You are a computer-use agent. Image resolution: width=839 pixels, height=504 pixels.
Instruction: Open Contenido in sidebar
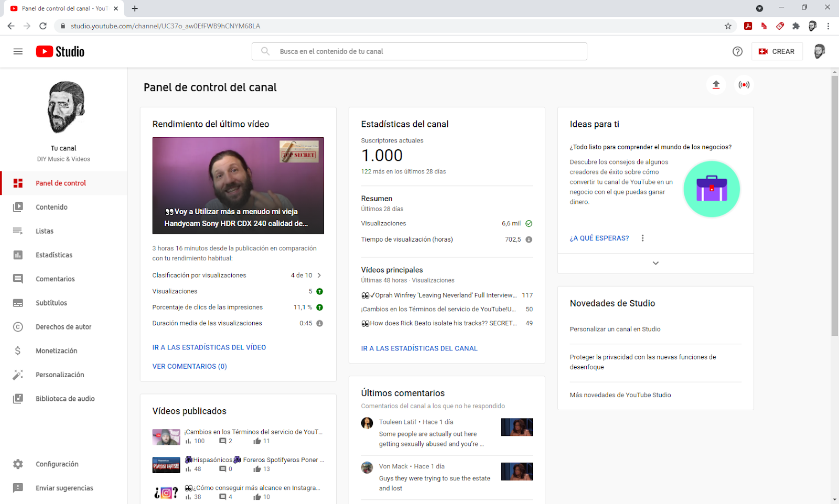pos(63,207)
